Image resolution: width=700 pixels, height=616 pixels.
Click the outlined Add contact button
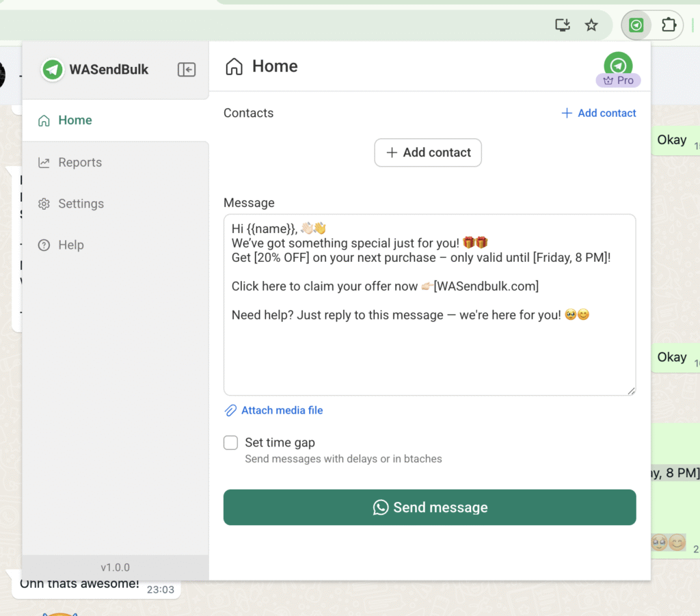(428, 152)
